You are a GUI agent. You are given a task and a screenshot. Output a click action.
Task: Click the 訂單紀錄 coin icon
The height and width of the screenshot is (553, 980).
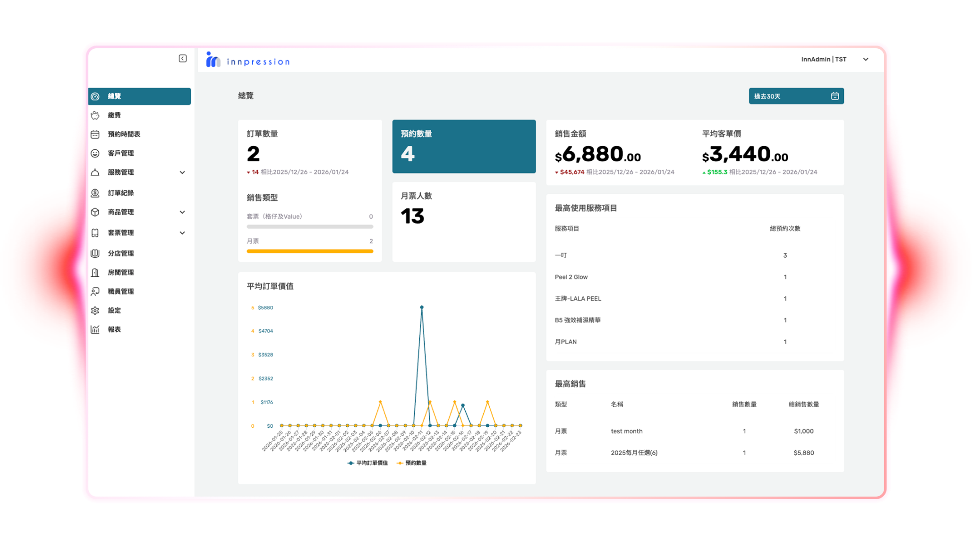(95, 193)
